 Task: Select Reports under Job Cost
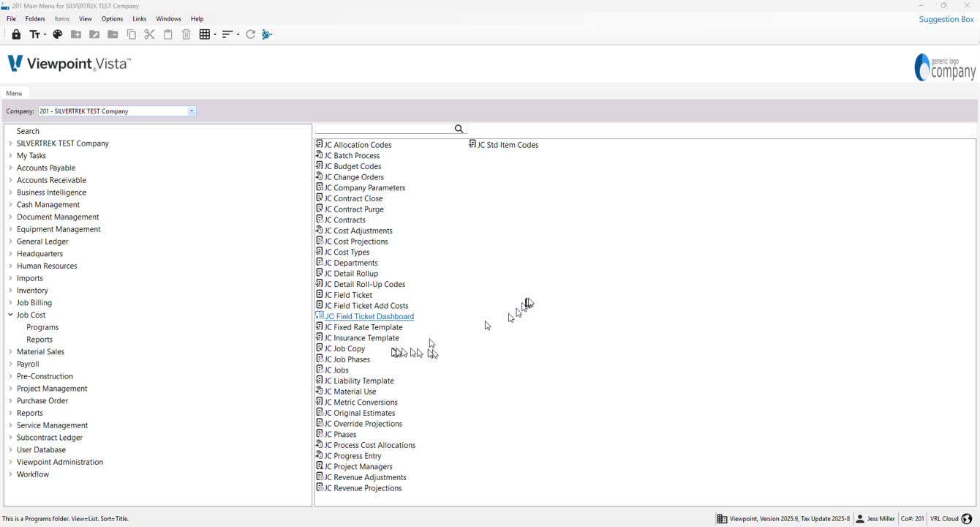click(x=39, y=340)
